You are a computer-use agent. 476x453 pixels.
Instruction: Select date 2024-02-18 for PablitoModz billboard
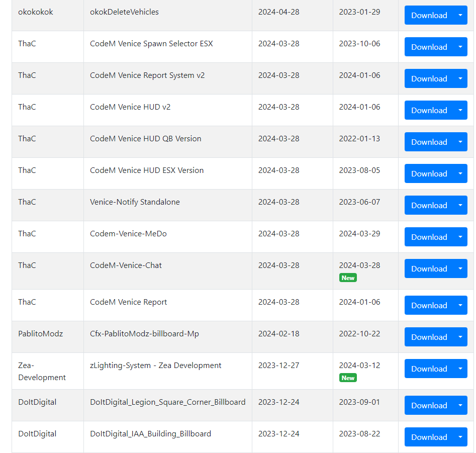click(278, 334)
